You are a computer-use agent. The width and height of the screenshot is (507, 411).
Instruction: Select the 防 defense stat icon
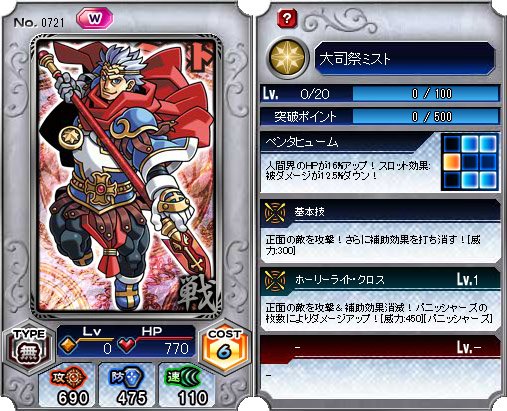tap(127, 377)
